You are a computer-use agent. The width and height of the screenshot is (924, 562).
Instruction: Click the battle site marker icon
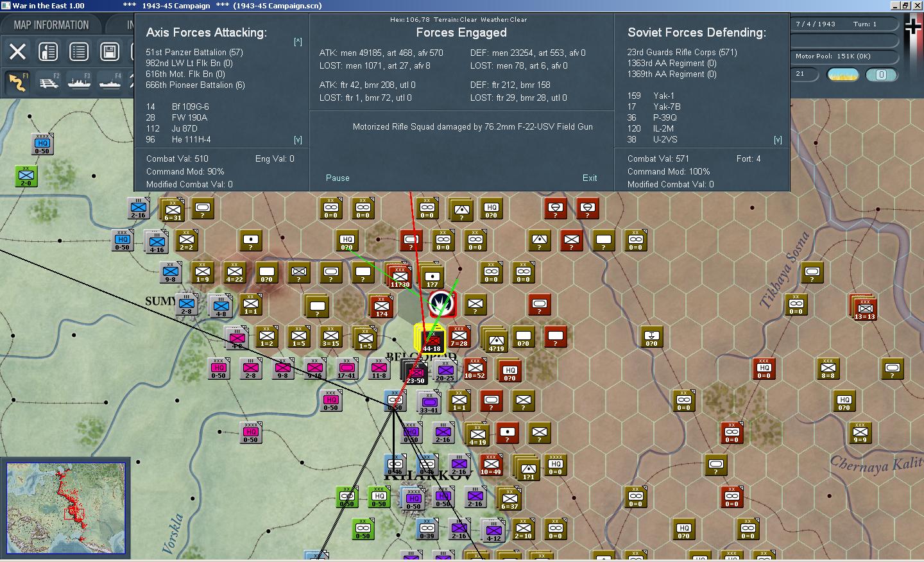[x=441, y=303]
